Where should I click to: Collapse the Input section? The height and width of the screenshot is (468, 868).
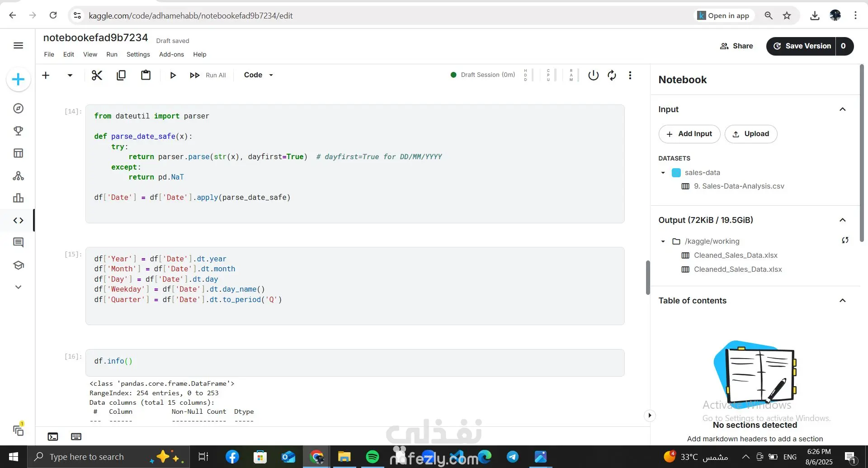click(x=843, y=109)
